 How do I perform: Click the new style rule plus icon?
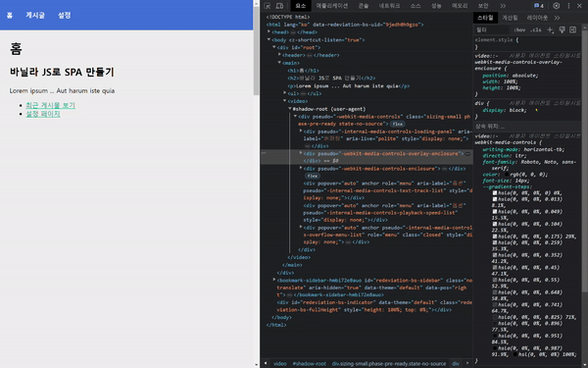550,30
